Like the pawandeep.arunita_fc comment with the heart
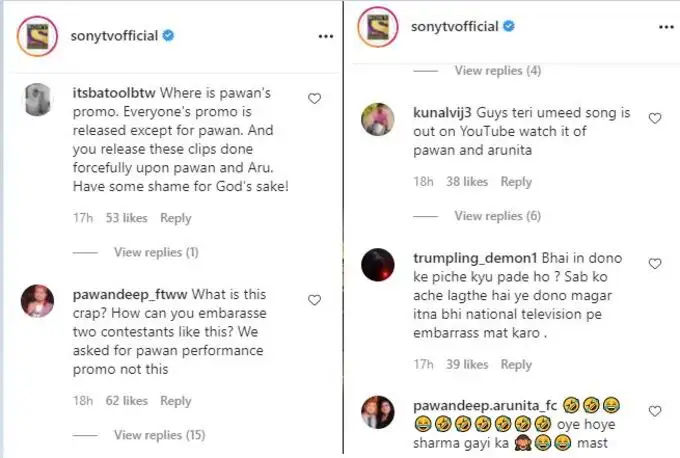This screenshot has width=680, height=458. point(655,411)
